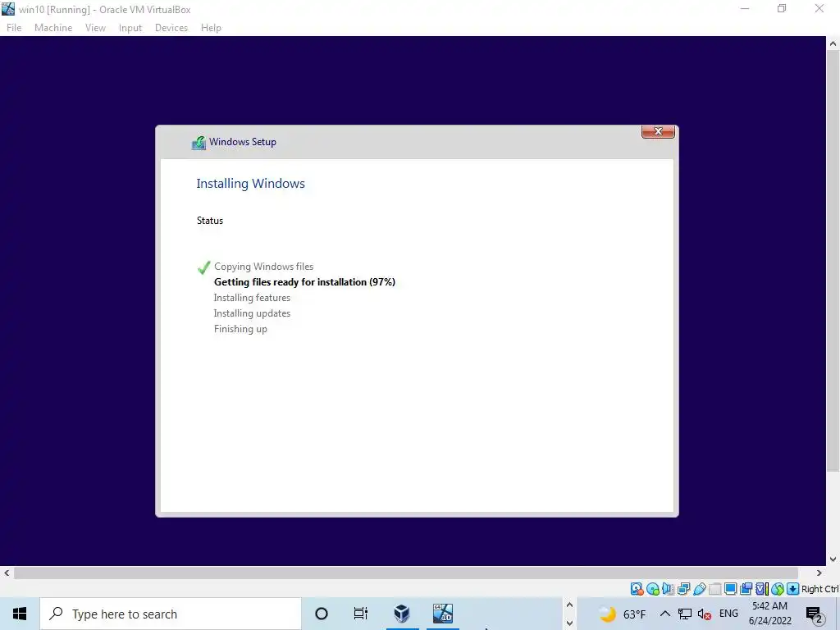
Task: Click the 'Type here to search' taskbar box
Action: click(171, 614)
